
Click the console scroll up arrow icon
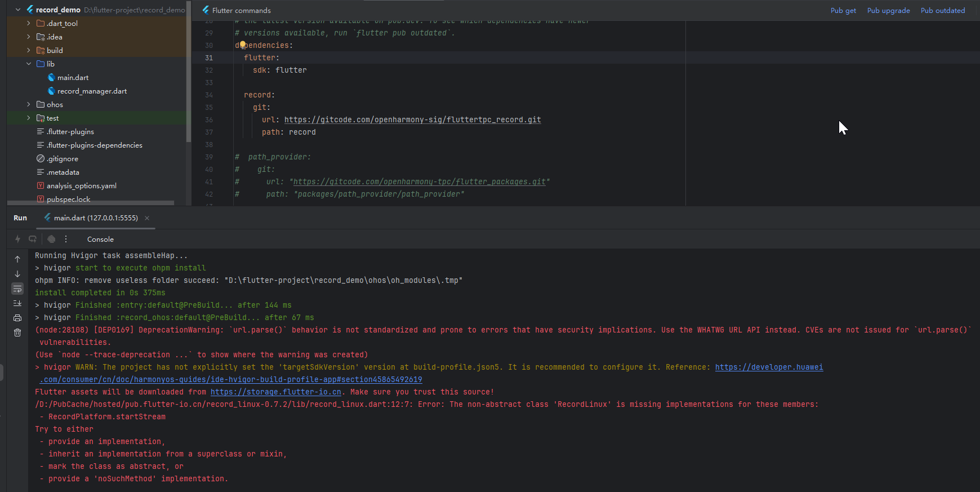(x=17, y=259)
